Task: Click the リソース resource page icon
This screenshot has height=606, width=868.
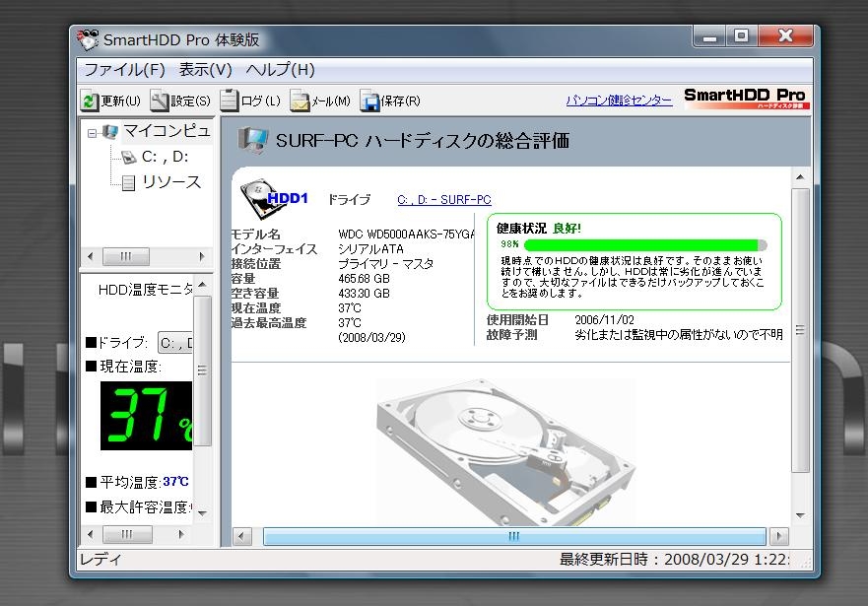Action: [128, 182]
